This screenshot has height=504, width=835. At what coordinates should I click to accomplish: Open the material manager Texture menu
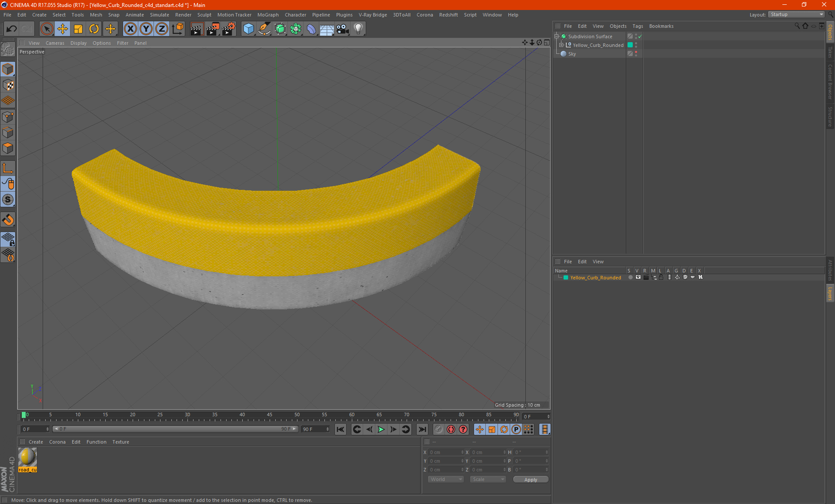120,442
